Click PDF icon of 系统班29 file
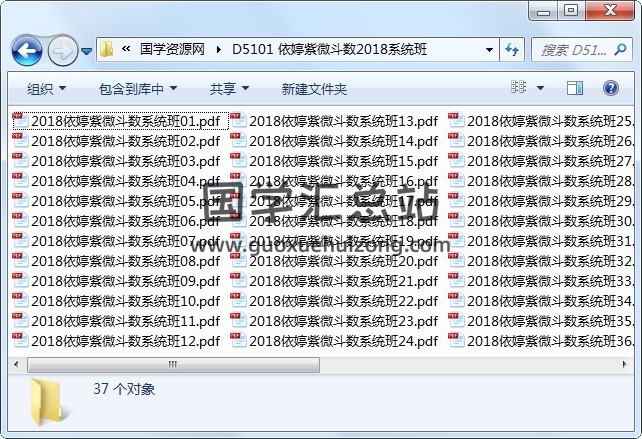Image resolution: width=642 pixels, height=439 pixels. pyautogui.click(x=456, y=201)
